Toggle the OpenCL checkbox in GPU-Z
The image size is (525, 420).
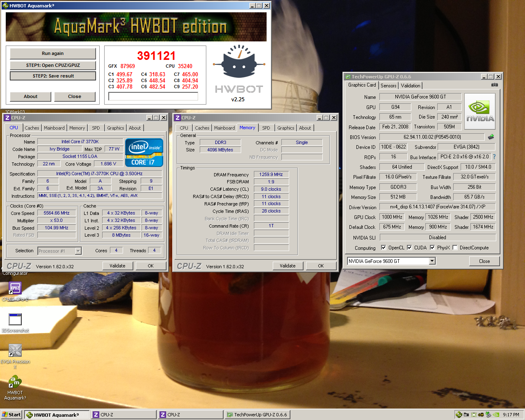pos(383,247)
